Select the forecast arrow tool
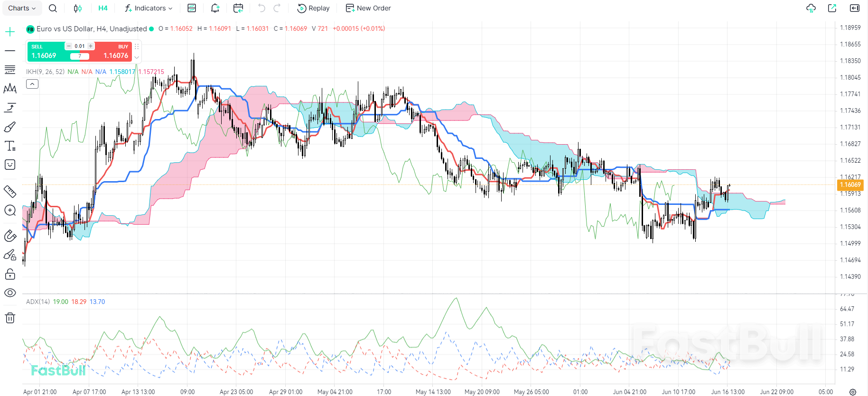The image size is (868, 396). click(x=10, y=108)
